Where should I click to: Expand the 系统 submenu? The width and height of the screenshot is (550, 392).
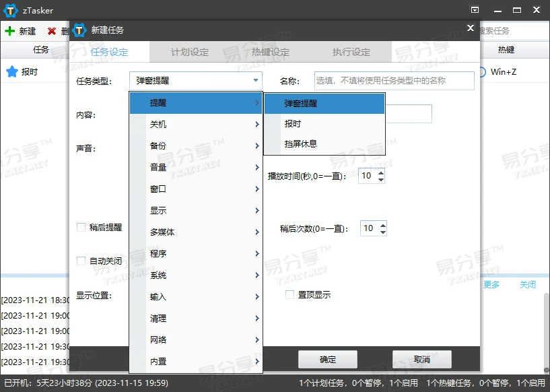click(196, 275)
